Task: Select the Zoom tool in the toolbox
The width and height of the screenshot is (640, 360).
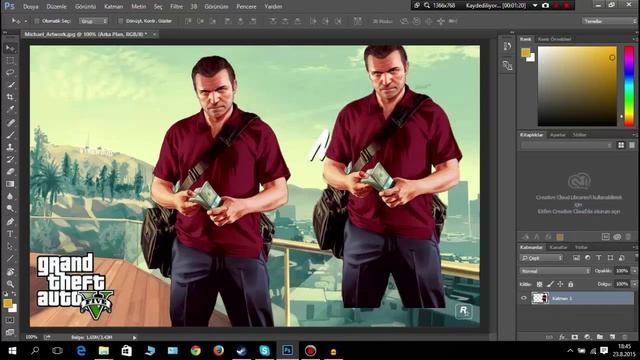Action: (x=10, y=284)
